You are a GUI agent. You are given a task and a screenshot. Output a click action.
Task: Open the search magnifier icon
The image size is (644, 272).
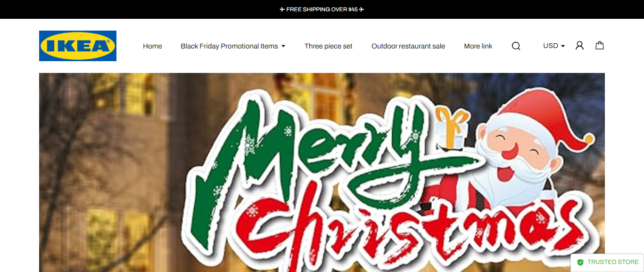[x=516, y=46]
